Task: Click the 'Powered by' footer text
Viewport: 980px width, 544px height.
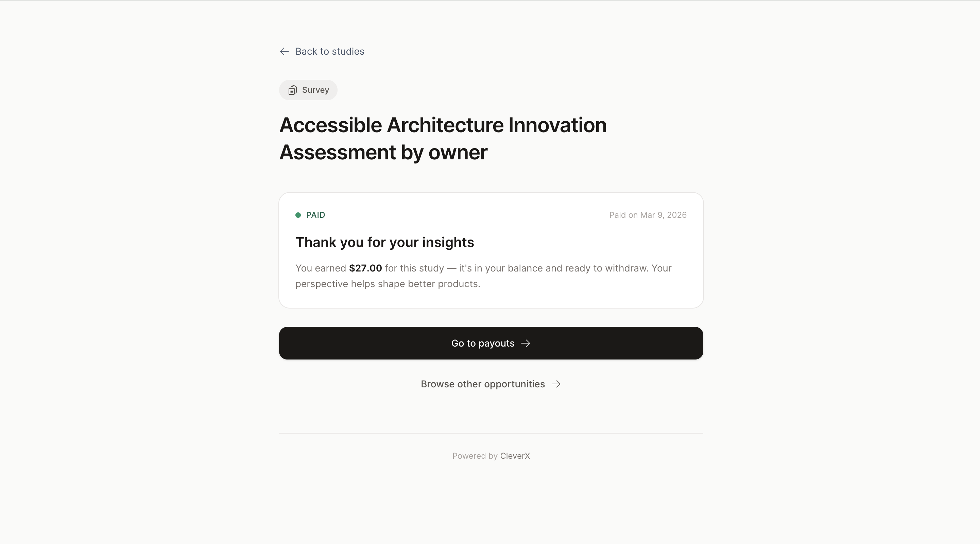Action: click(475, 456)
